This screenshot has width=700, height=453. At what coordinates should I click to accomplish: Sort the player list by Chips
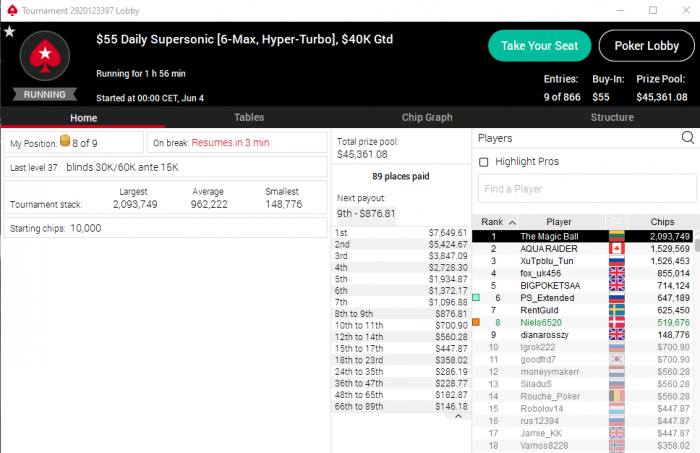coord(662,222)
